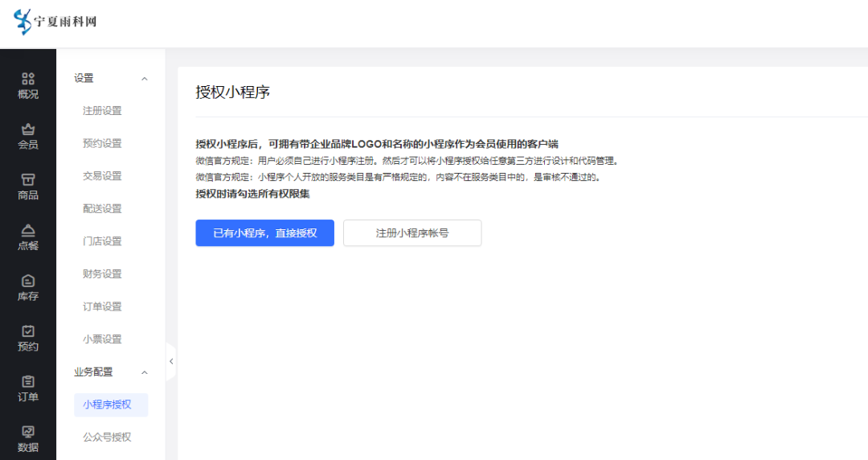Open the 数据 data chart icon

(x=27, y=432)
